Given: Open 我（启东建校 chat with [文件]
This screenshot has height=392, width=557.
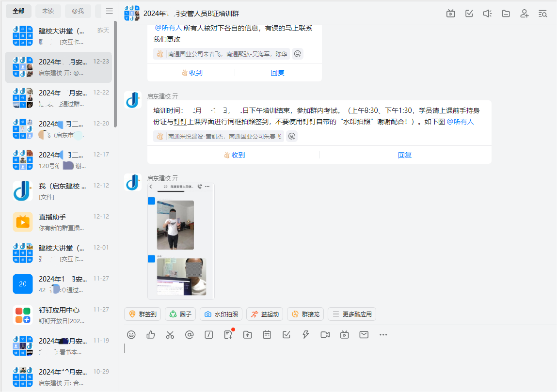Looking at the screenshot, I should pyautogui.click(x=59, y=191).
